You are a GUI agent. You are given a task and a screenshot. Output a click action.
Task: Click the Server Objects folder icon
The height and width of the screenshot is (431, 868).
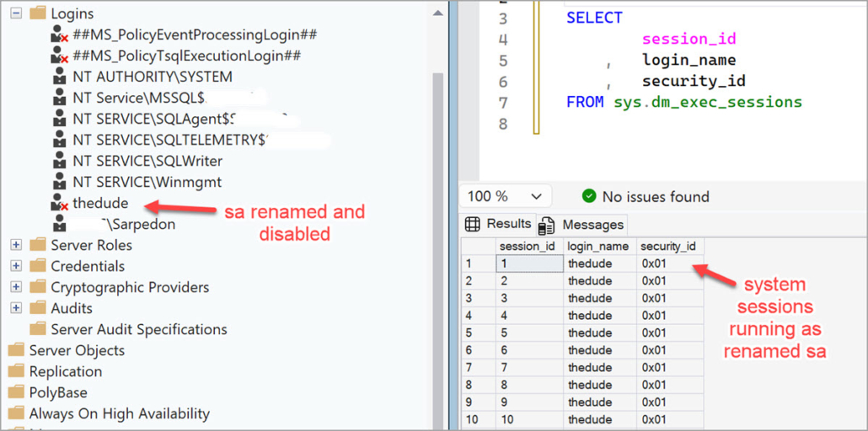(16, 350)
